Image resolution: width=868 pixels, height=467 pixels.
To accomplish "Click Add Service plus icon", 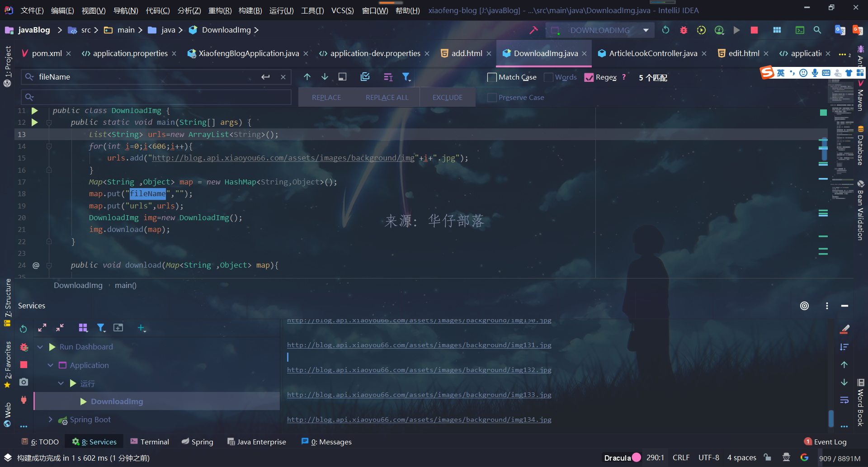I will tap(142, 328).
